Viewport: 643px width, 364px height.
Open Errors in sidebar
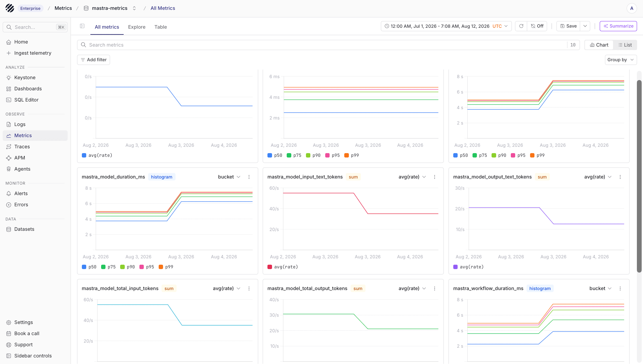pos(35,205)
